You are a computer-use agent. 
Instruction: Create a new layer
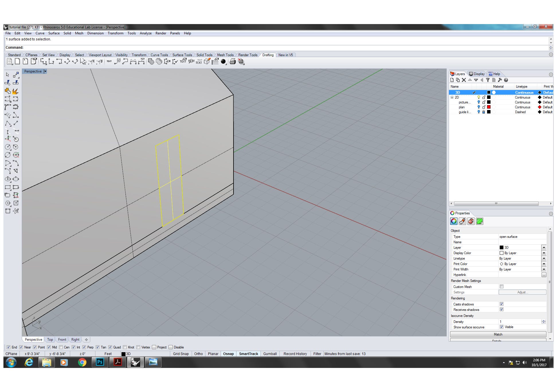452,80
